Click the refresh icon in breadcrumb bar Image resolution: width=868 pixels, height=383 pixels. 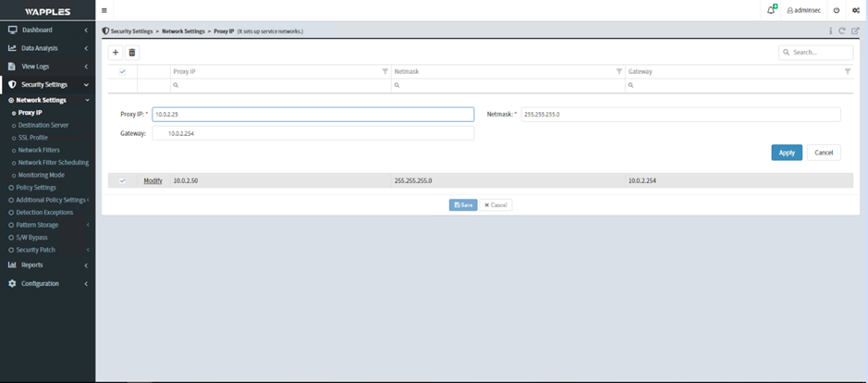click(x=842, y=31)
